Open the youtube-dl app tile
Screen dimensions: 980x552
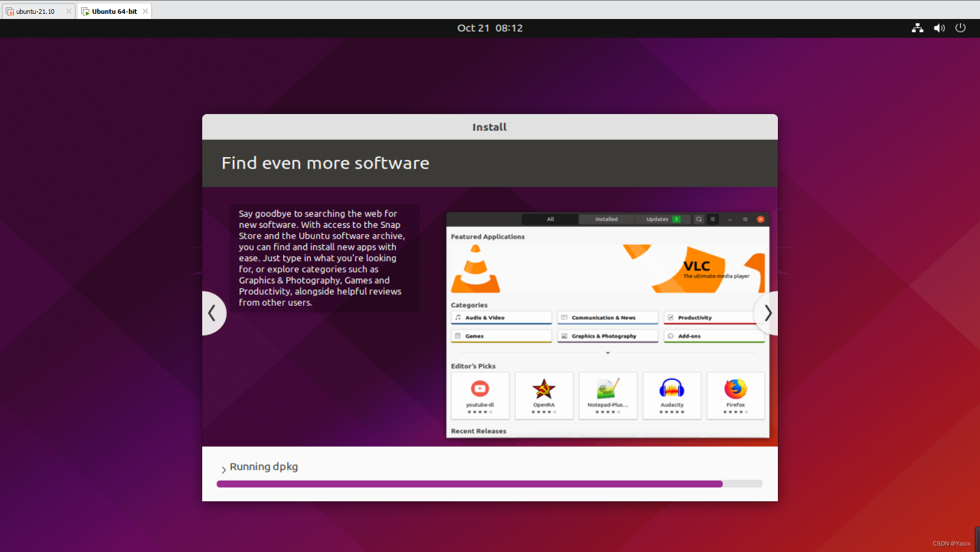(x=480, y=395)
